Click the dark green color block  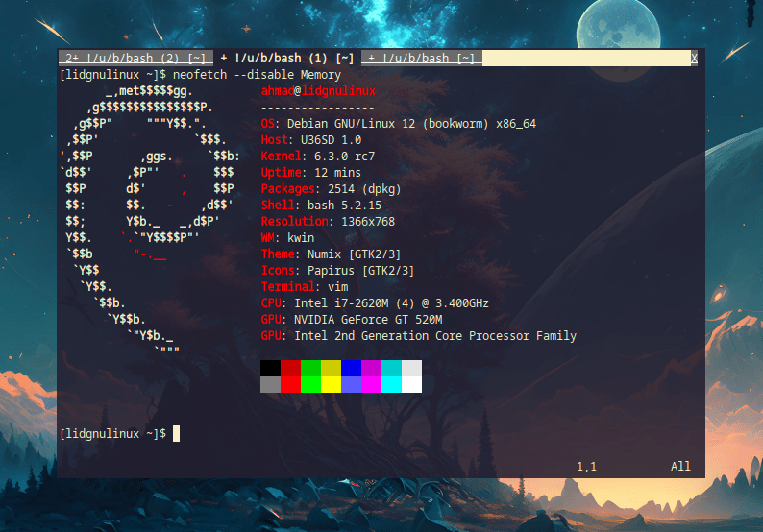310,368
